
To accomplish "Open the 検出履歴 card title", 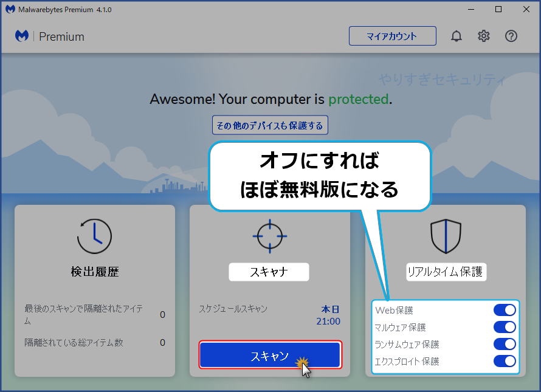I will click(x=95, y=272).
